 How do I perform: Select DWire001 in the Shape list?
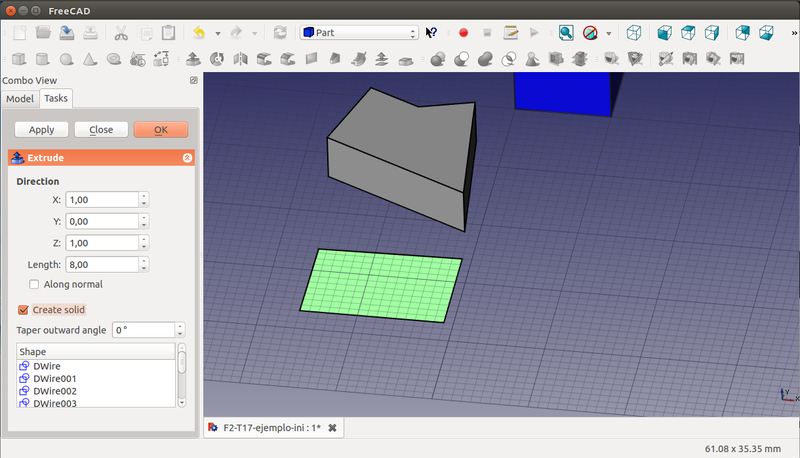point(54,379)
